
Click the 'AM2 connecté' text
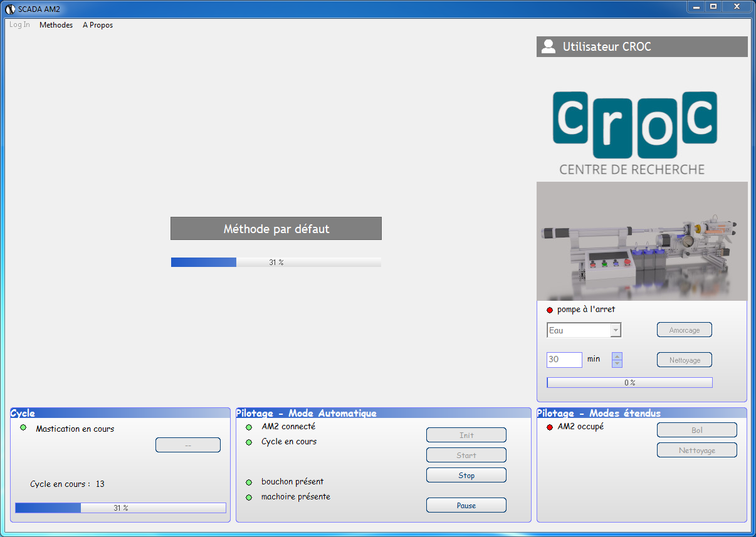coord(288,427)
